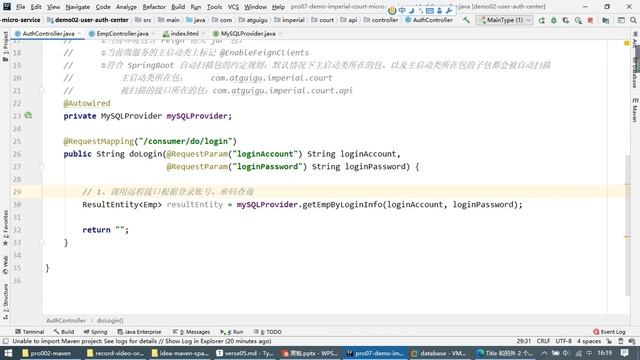Open the Build menu
Screen dimensions: 640x360
(178, 7)
